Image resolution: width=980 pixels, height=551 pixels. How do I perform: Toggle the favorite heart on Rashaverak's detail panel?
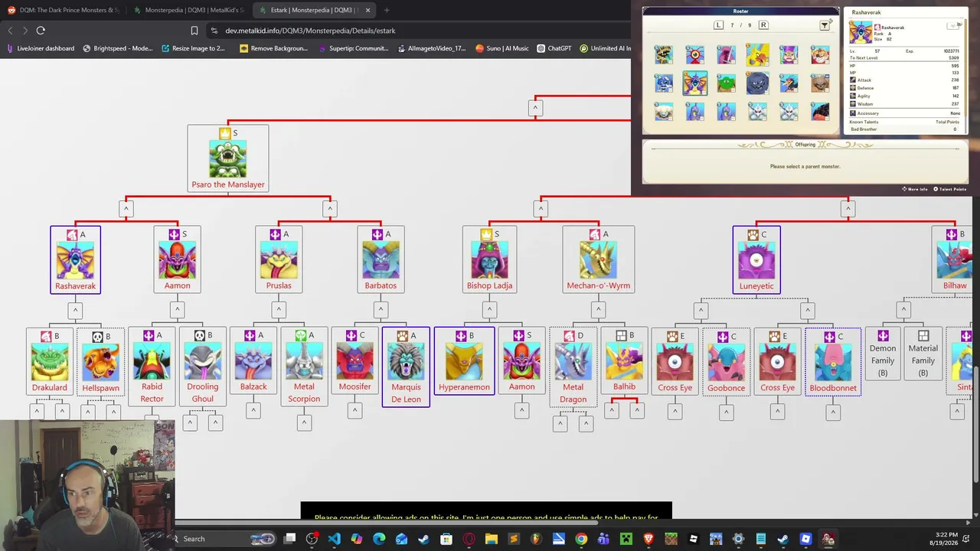955,25
